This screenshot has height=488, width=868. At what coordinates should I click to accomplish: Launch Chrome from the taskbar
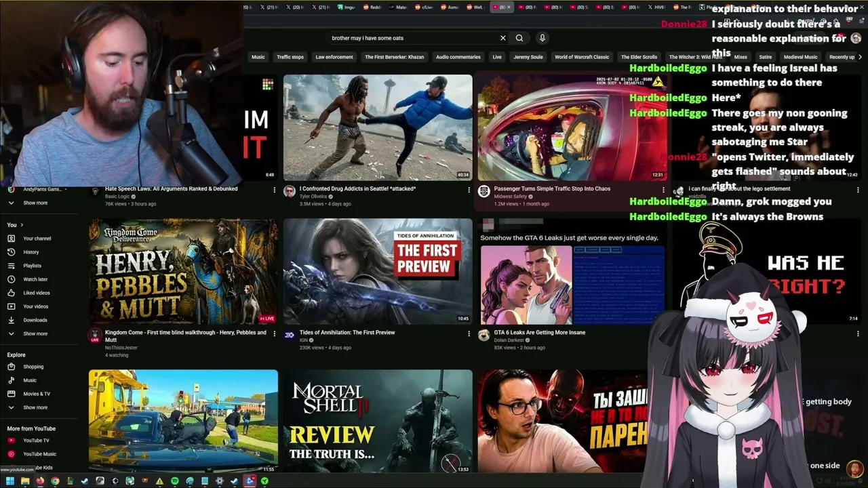[x=55, y=481]
